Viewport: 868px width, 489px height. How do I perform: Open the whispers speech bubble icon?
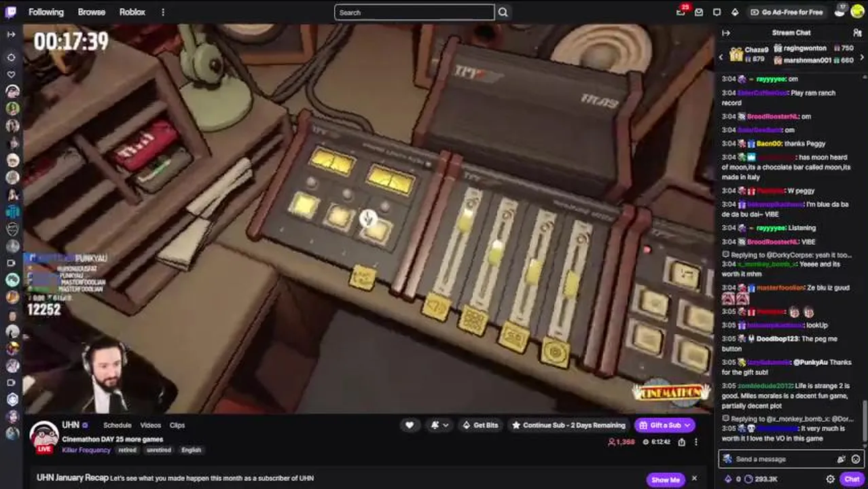(717, 12)
